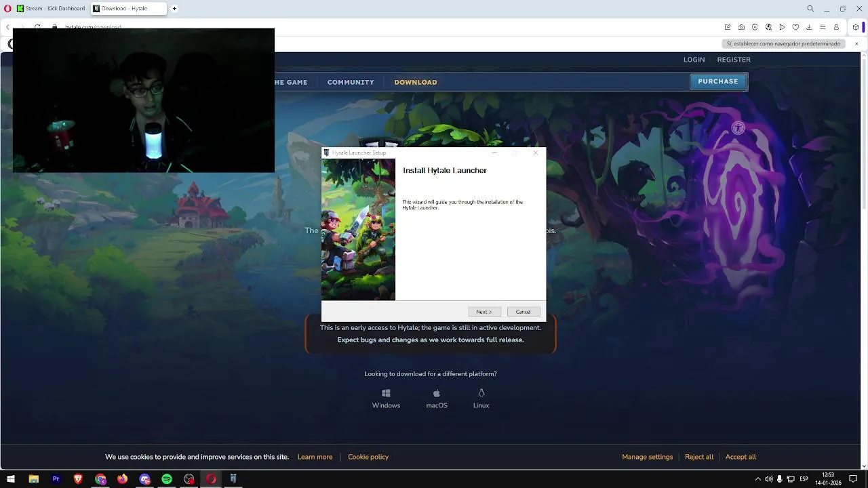
Task: Dismiss the default browser prompt
Action: (x=856, y=43)
